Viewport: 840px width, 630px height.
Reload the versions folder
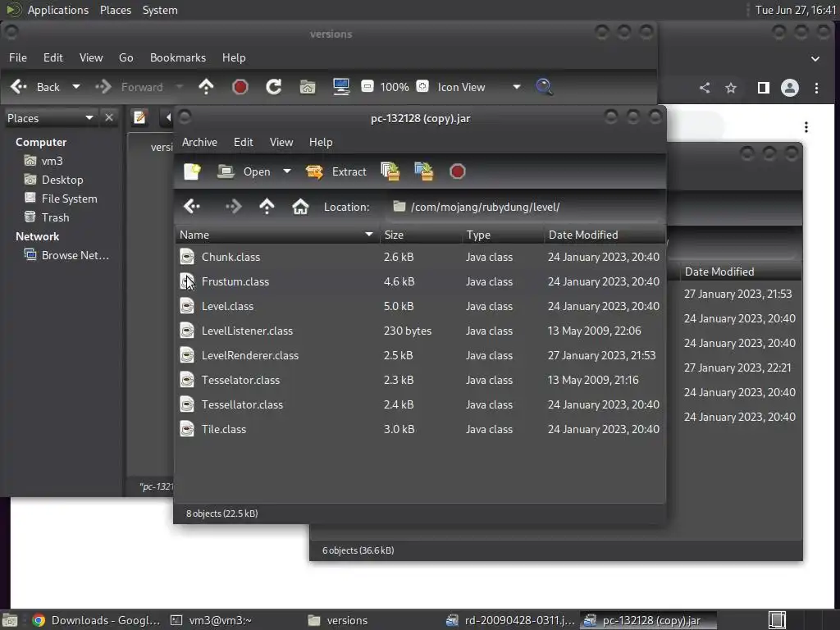[274, 87]
